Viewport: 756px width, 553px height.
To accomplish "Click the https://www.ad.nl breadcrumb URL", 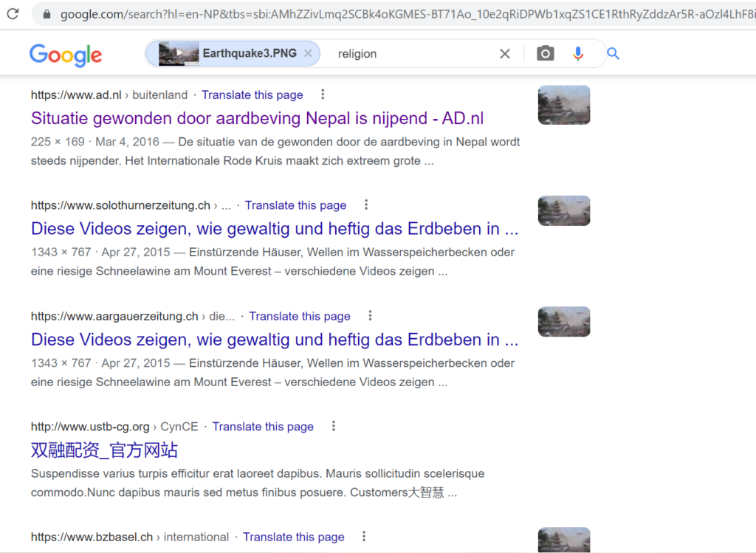I will pyautogui.click(x=76, y=95).
